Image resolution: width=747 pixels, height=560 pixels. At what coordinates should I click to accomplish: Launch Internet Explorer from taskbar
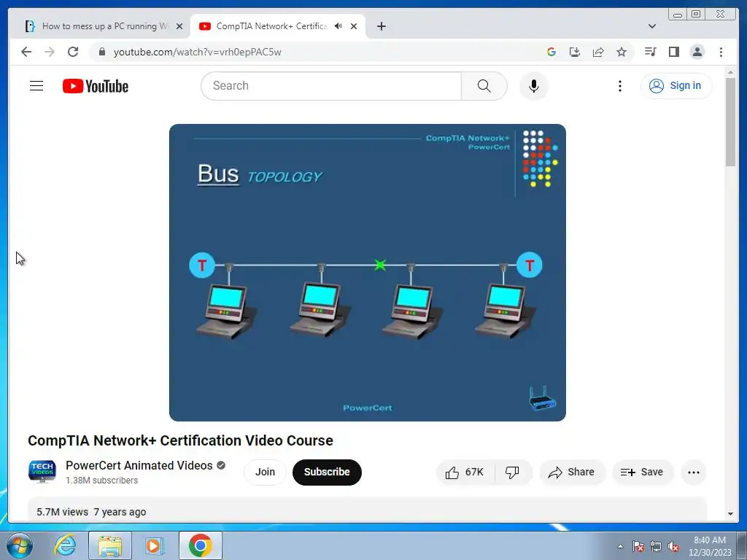(65, 545)
